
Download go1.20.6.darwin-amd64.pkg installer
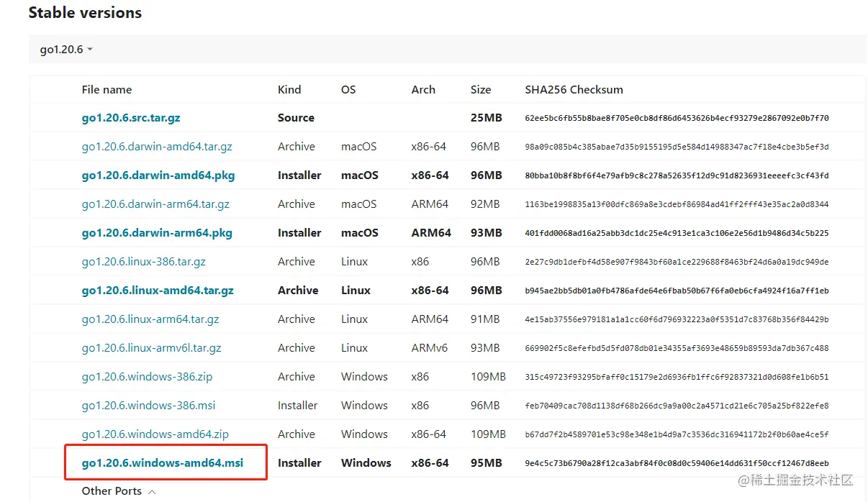pyautogui.click(x=158, y=175)
